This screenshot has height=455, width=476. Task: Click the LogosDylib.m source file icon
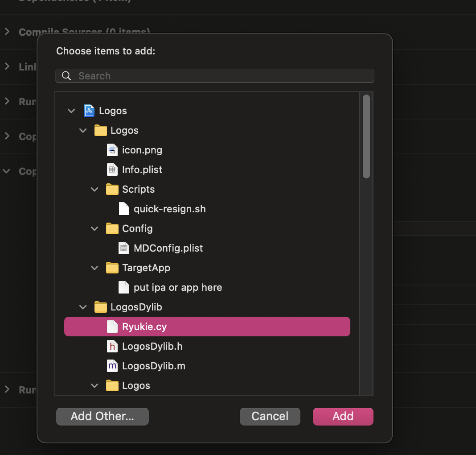tap(112, 366)
